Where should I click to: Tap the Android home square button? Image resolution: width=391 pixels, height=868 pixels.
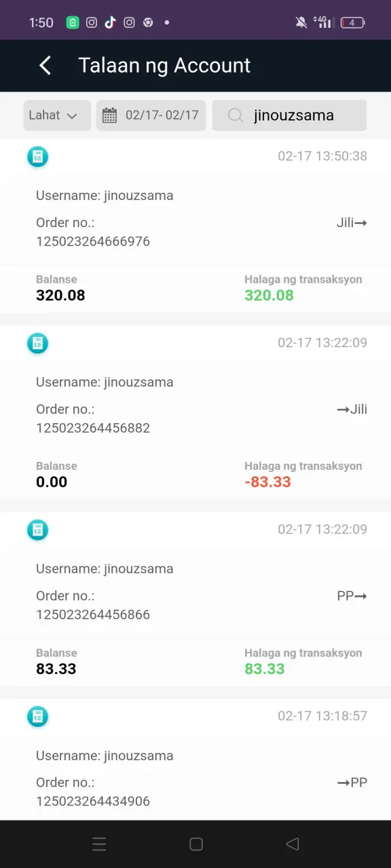(196, 844)
